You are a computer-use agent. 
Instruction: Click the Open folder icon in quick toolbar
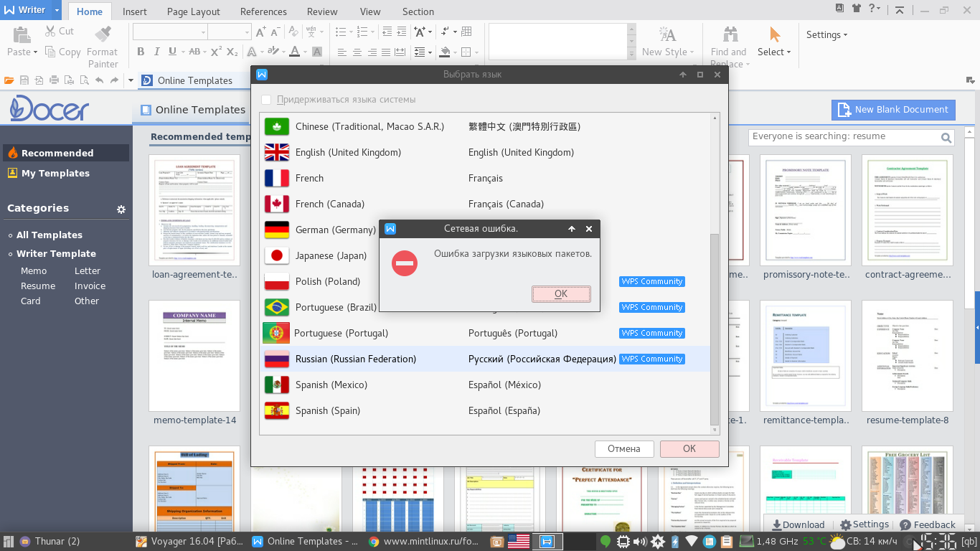[x=9, y=80]
